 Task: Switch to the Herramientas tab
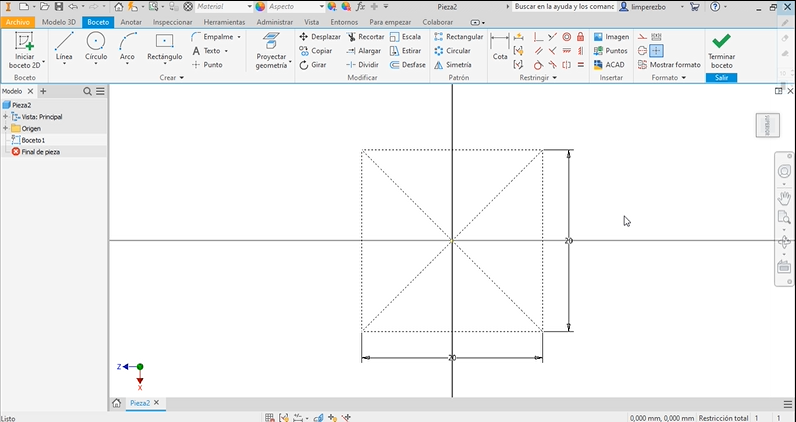tap(224, 22)
